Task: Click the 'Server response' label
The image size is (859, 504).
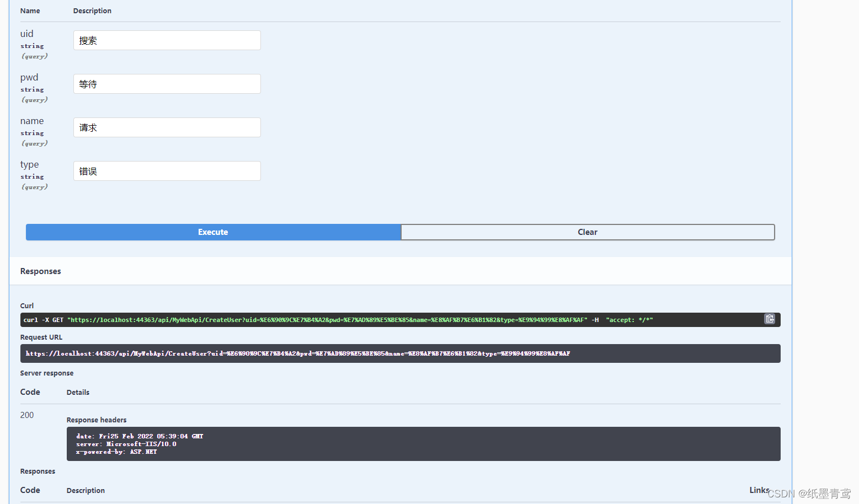Action: click(x=47, y=373)
